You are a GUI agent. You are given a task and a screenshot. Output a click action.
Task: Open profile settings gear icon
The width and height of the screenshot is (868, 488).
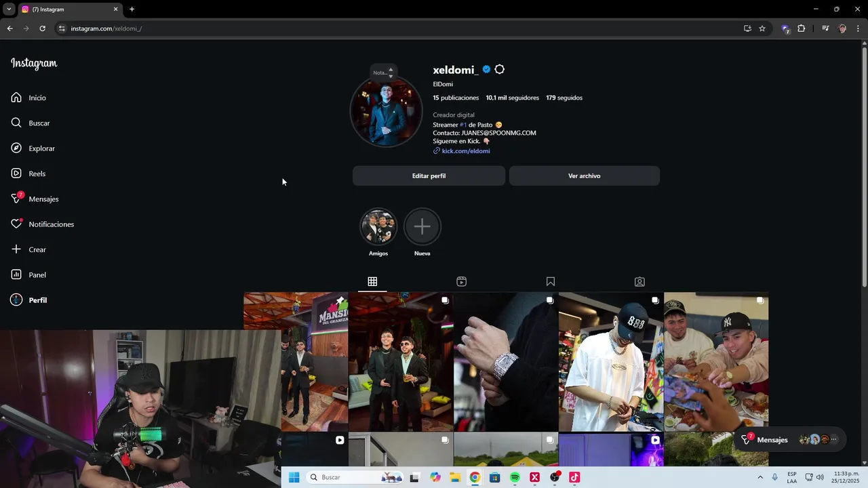(x=500, y=70)
